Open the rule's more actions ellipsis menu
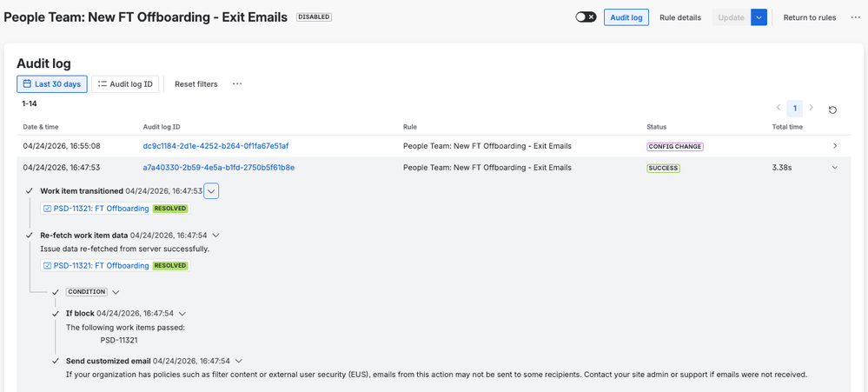This screenshot has width=868, height=392. coord(855,17)
